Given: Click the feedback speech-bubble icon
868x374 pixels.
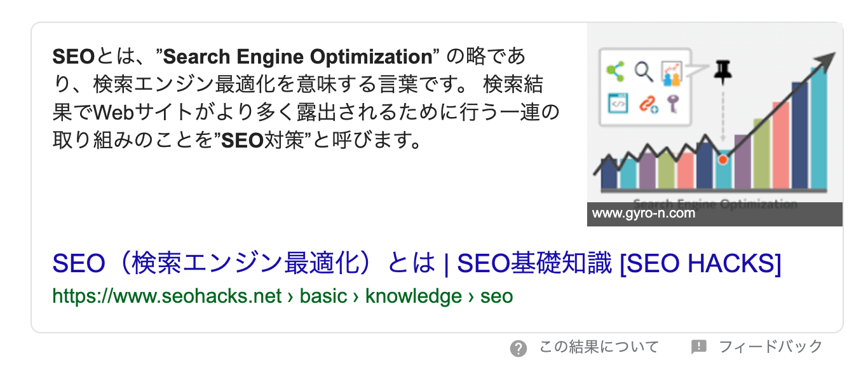Looking at the screenshot, I should [x=700, y=347].
